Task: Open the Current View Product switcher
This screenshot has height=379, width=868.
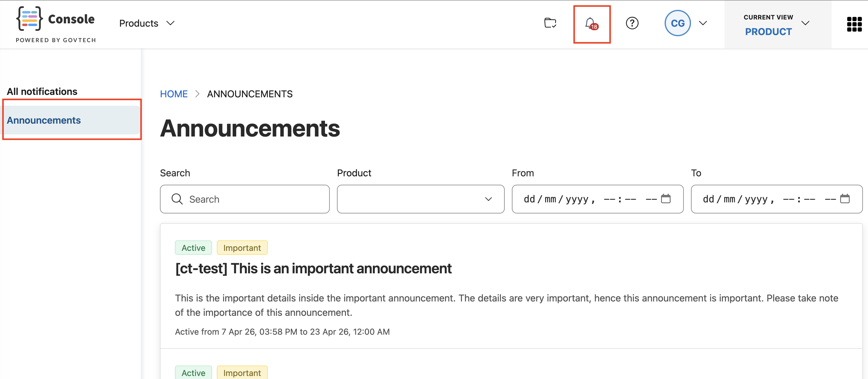Action: click(778, 24)
